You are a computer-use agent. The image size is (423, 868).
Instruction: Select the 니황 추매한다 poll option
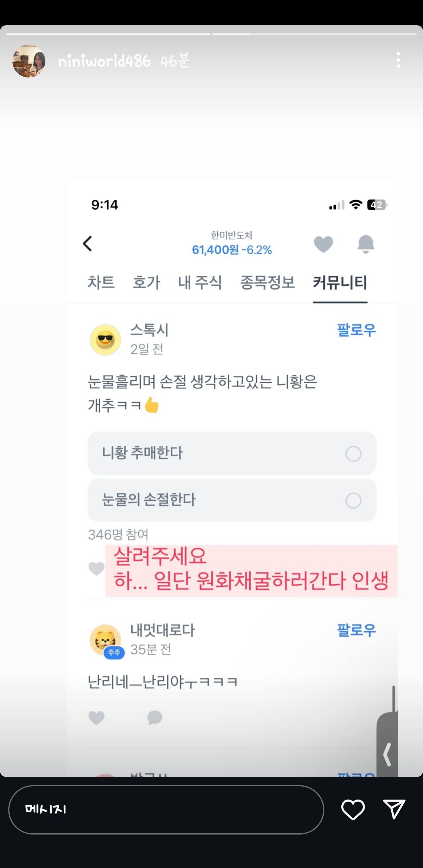(232, 453)
